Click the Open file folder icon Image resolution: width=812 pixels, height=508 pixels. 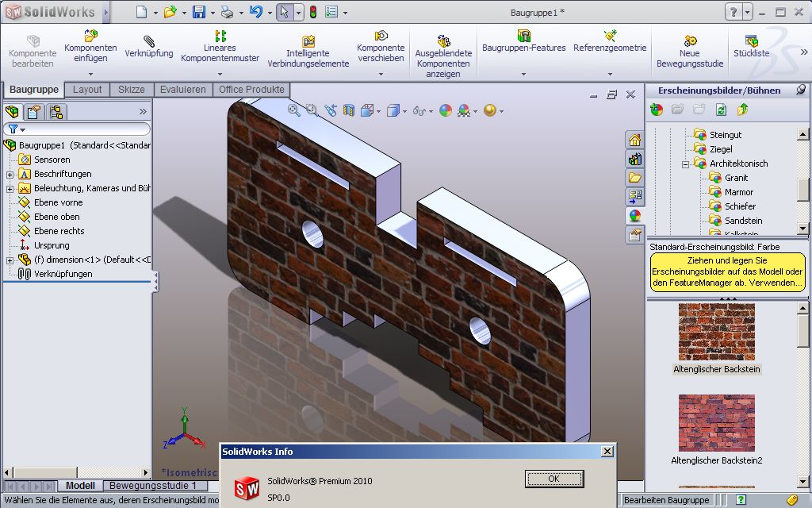[170, 12]
